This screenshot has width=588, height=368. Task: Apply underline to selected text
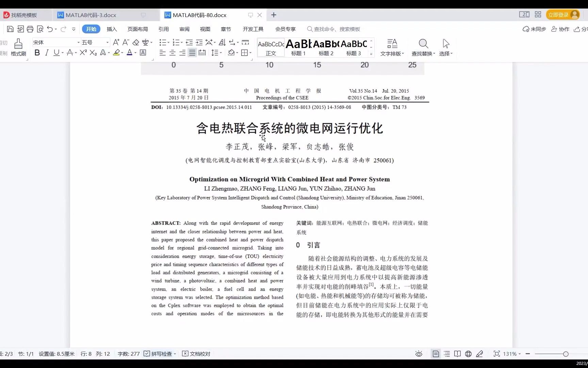click(56, 52)
